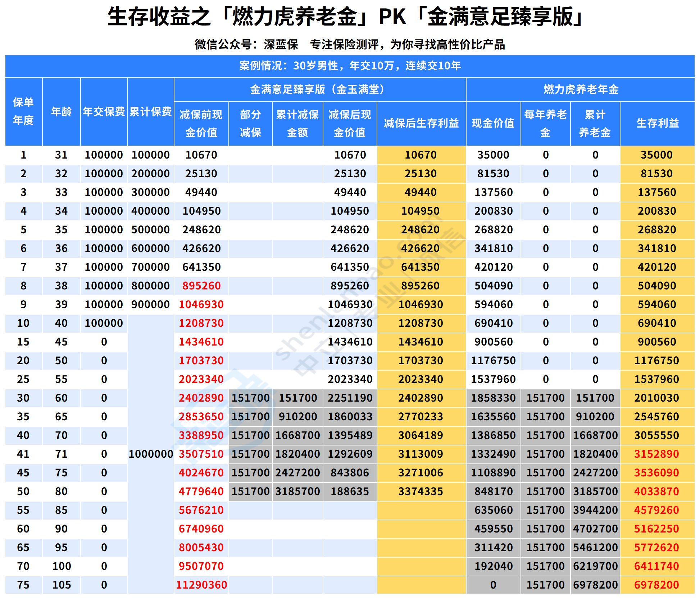Image resolution: width=700 pixels, height=599 pixels.
Task: Select the header '年交保费'
Action: (x=104, y=111)
